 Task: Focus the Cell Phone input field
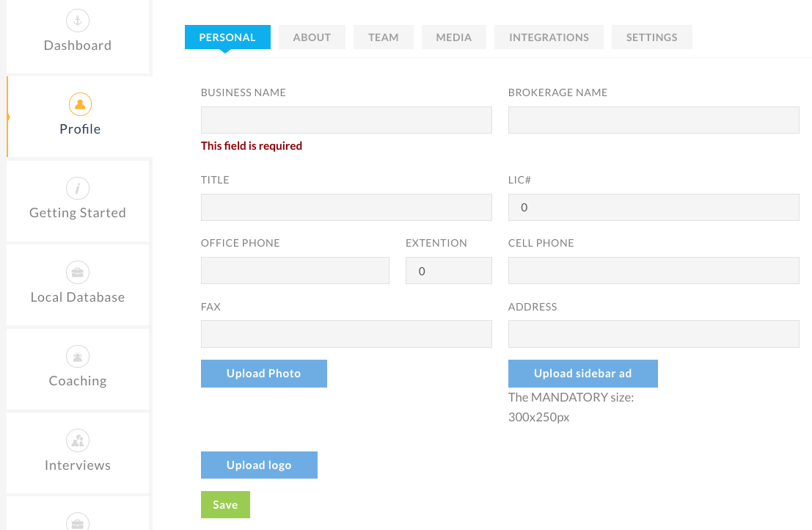click(x=654, y=270)
